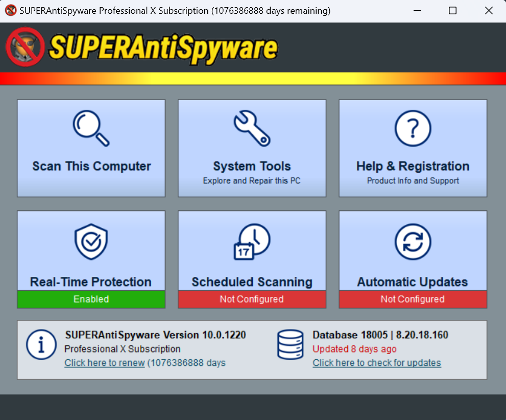This screenshot has width=506, height=420.
Task: Select the Scan magnifying glass icon
Action: pos(91,129)
